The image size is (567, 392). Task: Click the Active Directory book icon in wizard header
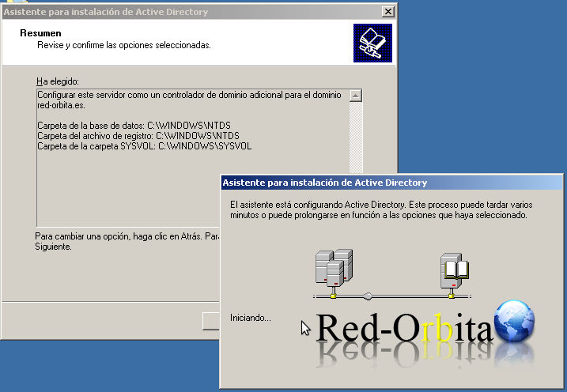coord(372,43)
